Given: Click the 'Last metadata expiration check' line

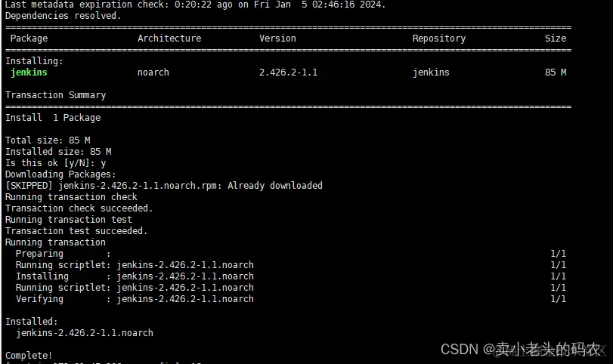Looking at the screenshot, I should coord(195,5).
